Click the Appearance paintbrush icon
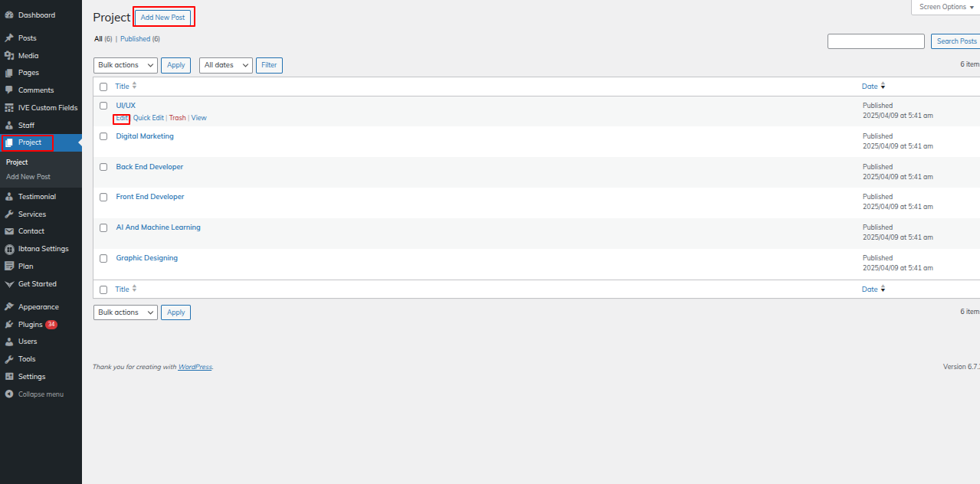This screenshot has height=484, width=980. point(9,307)
